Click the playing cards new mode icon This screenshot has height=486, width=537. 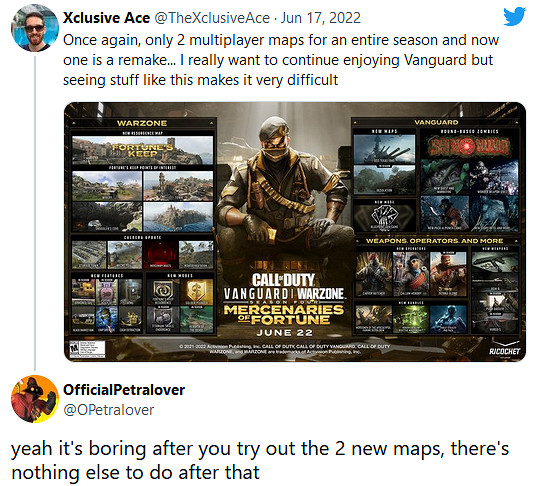click(x=385, y=217)
